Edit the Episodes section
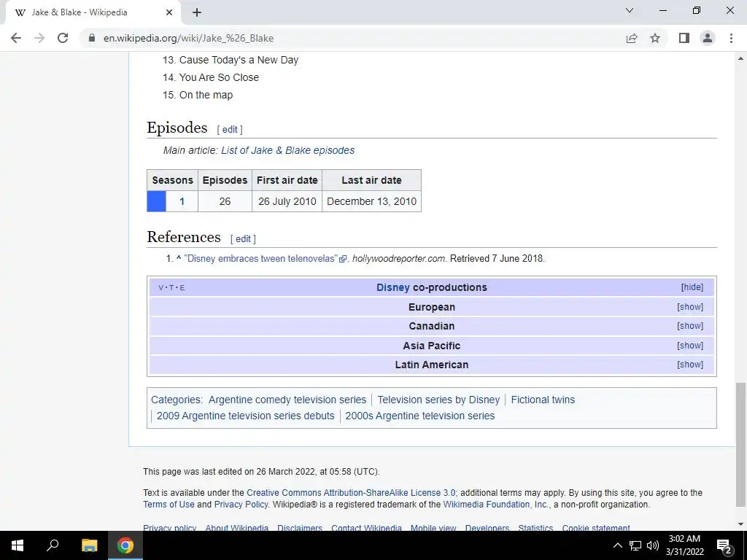The width and height of the screenshot is (747, 560). [230, 130]
